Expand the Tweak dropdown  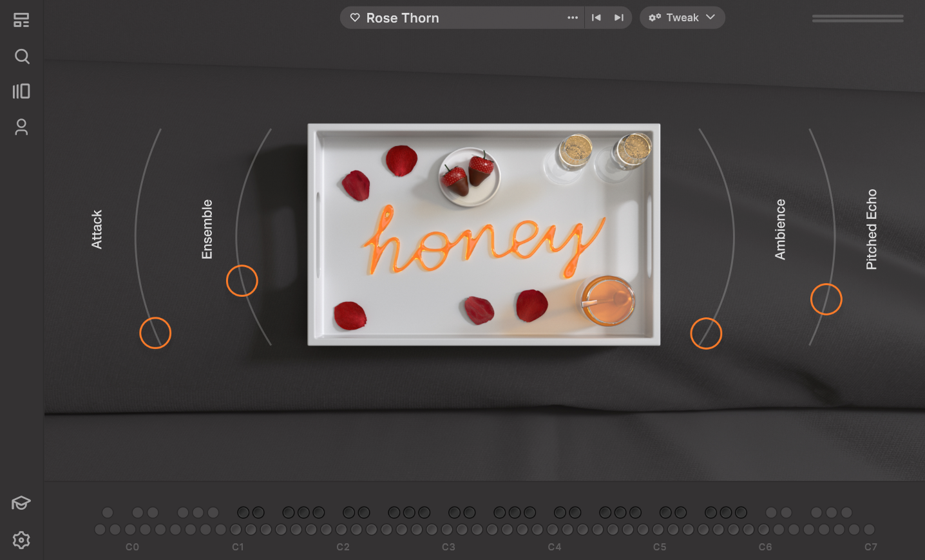pyautogui.click(x=682, y=18)
